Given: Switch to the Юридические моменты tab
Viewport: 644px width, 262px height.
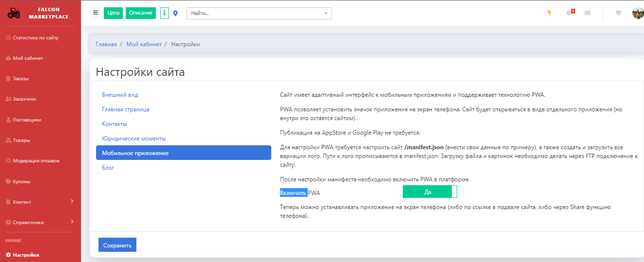Looking at the screenshot, I should (x=133, y=139).
